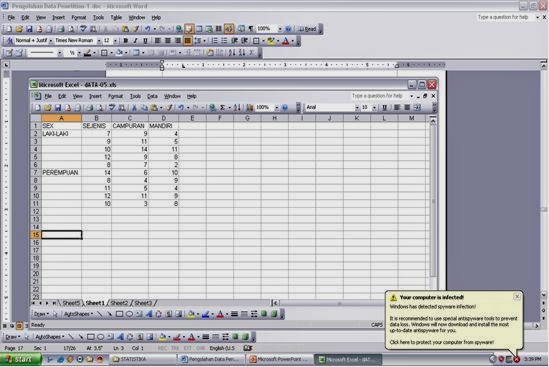
Task: Select Rectangle tool in Word drawing toolbar
Action: [91, 337]
